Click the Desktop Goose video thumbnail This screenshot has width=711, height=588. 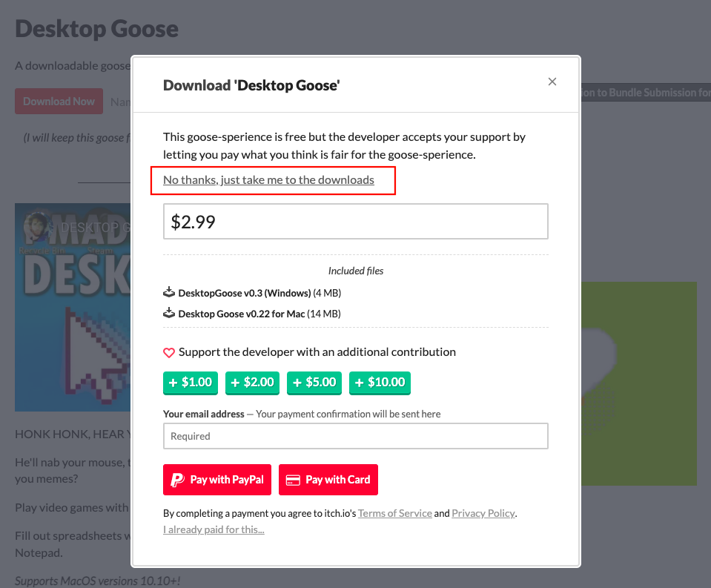[73, 308]
